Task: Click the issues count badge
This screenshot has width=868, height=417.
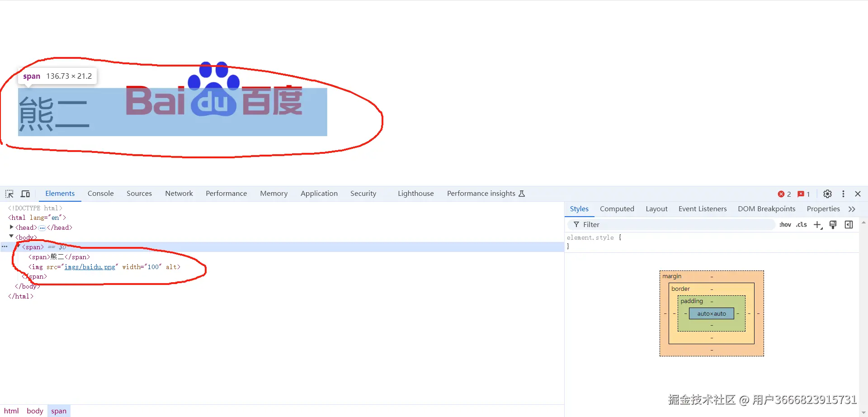Action: tap(804, 194)
